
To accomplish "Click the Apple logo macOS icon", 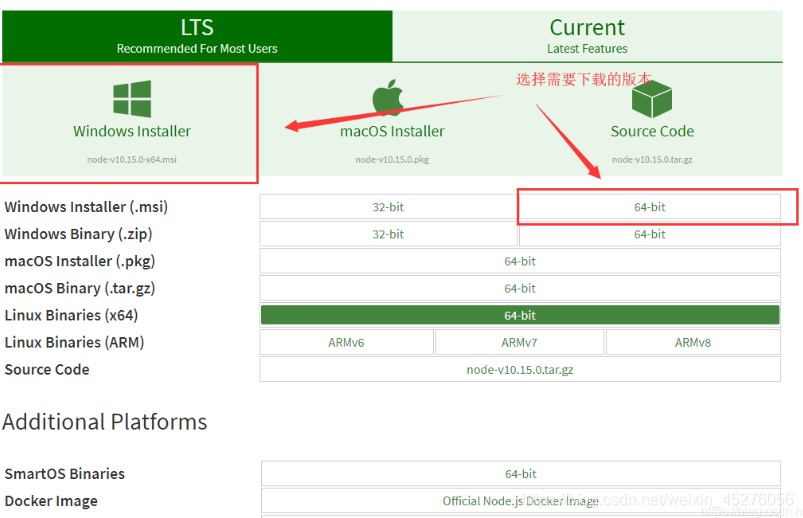I will click(x=388, y=97).
